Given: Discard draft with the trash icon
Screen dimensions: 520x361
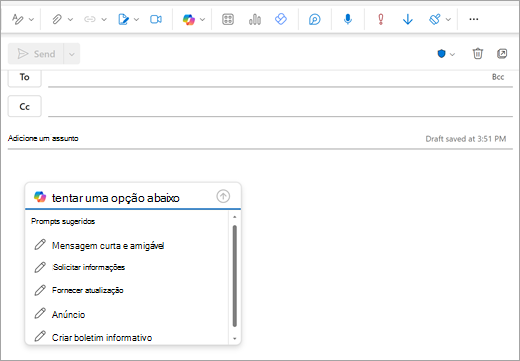Looking at the screenshot, I should coord(478,53).
